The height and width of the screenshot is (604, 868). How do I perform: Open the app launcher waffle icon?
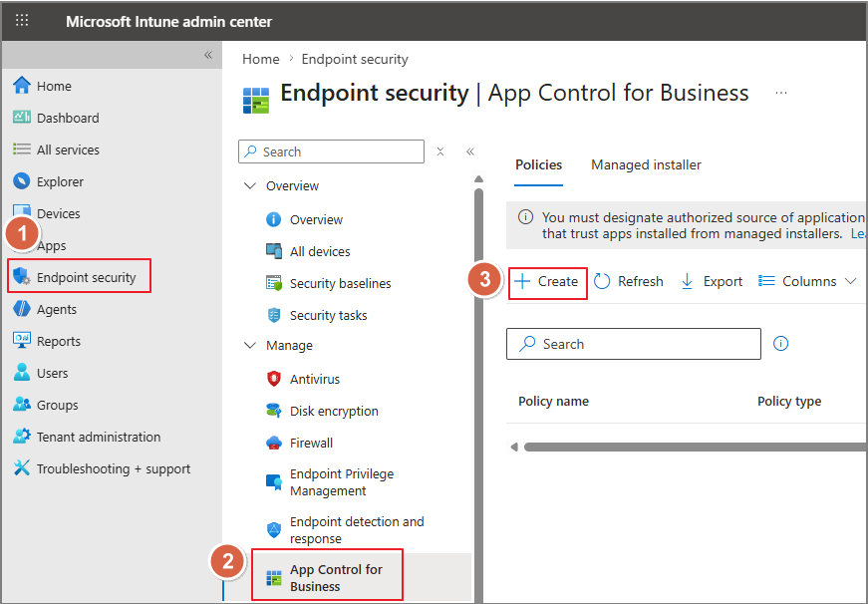[x=22, y=21]
